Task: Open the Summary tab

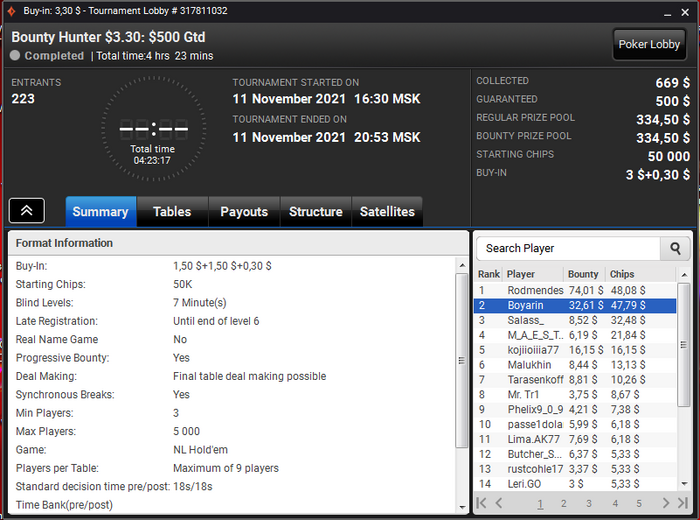Action: click(101, 212)
